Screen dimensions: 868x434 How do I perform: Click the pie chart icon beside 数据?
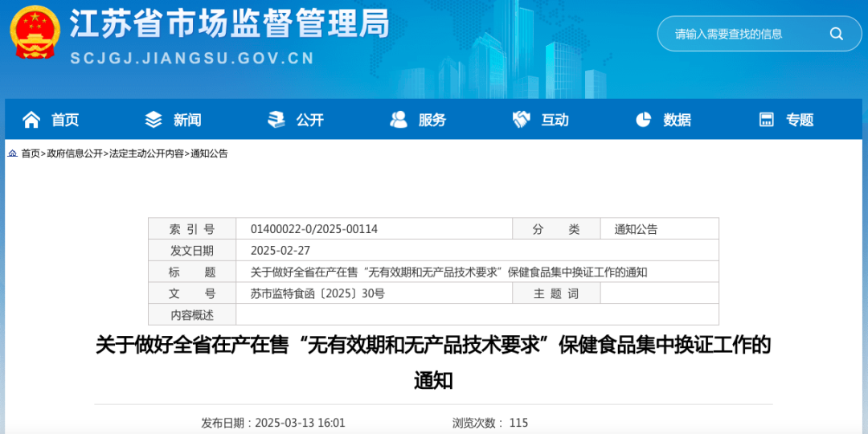point(643,119)
